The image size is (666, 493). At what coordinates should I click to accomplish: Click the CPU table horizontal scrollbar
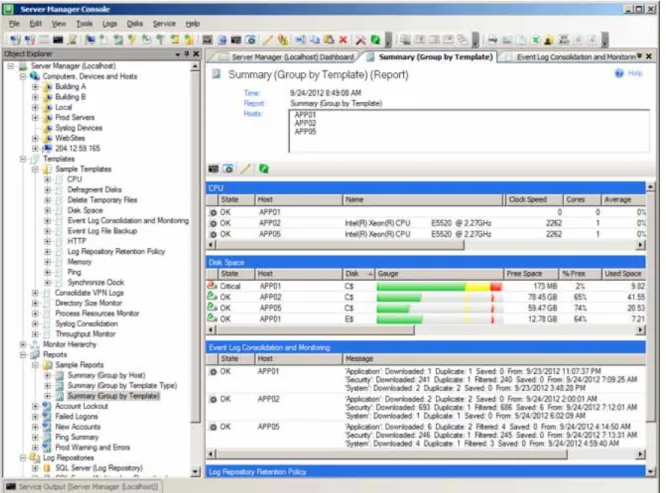[x=341, y=245]
